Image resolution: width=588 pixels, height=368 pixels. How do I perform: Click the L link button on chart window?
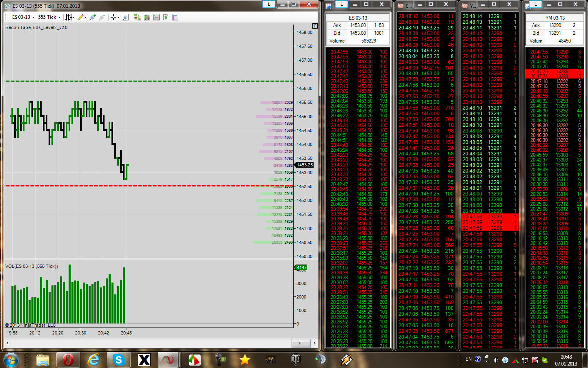pyautogui.click(x=269, y=4)
